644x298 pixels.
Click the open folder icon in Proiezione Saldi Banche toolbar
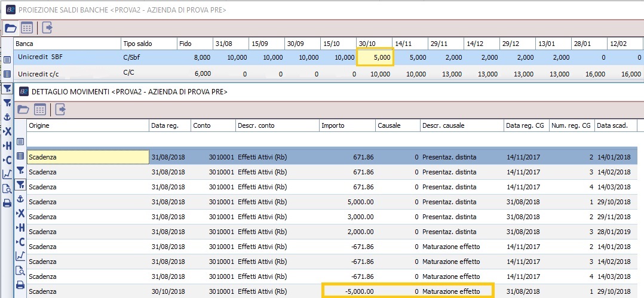point(11,28)
